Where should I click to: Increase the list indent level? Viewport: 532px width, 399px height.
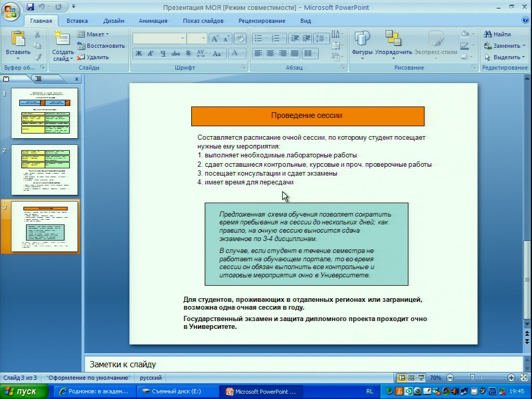pos(306,38)
